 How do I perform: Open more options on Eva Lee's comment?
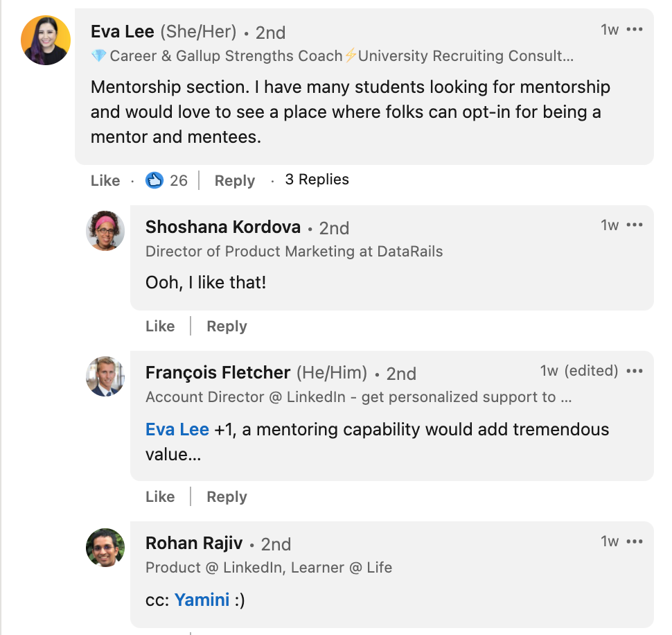635,30
